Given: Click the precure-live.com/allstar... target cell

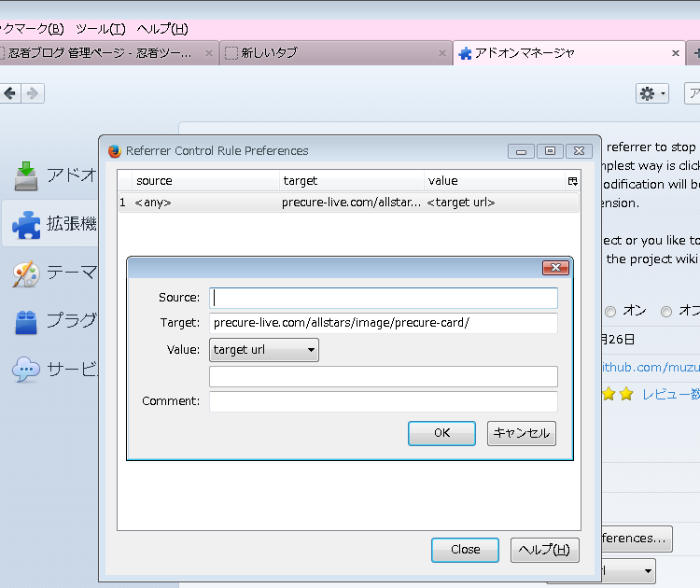Looking at the screenshot, I should [x=351, y=203].
